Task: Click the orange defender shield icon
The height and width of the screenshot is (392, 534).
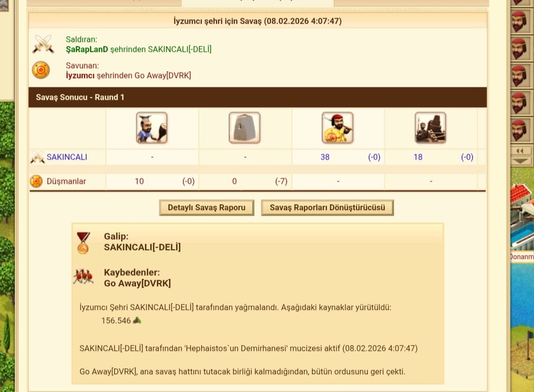Action: pos(41,70)
